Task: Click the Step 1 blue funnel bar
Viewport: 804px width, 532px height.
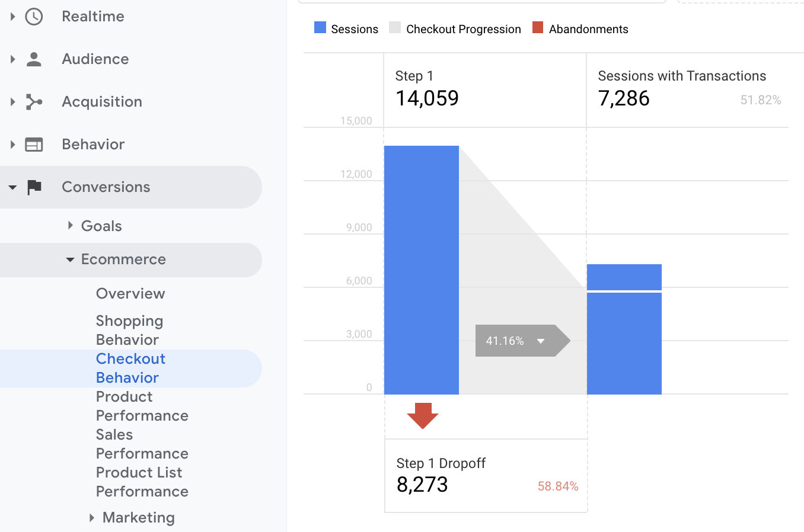Action: tap(422, 270)
